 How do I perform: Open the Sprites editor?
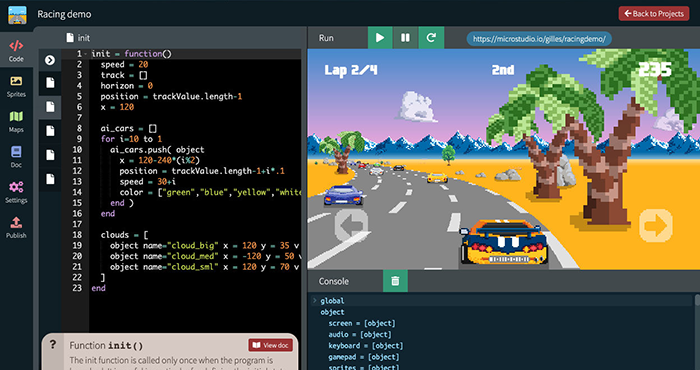[x=16, y=86]
